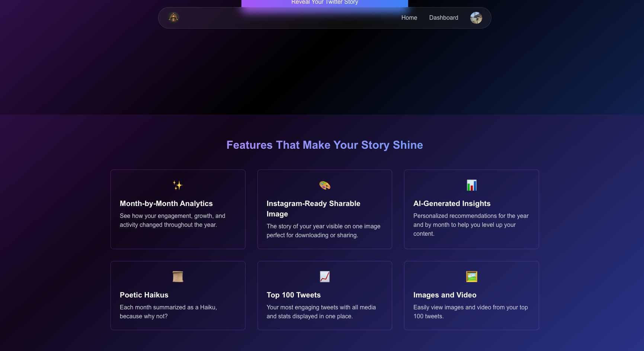Select the AI-Generated Insights card title

pyautogui.click(x=452, y=203)
